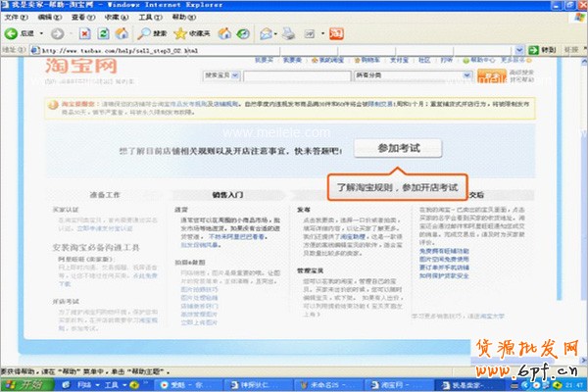Expand the address bar history dropdown

click(x=519, y=50)
